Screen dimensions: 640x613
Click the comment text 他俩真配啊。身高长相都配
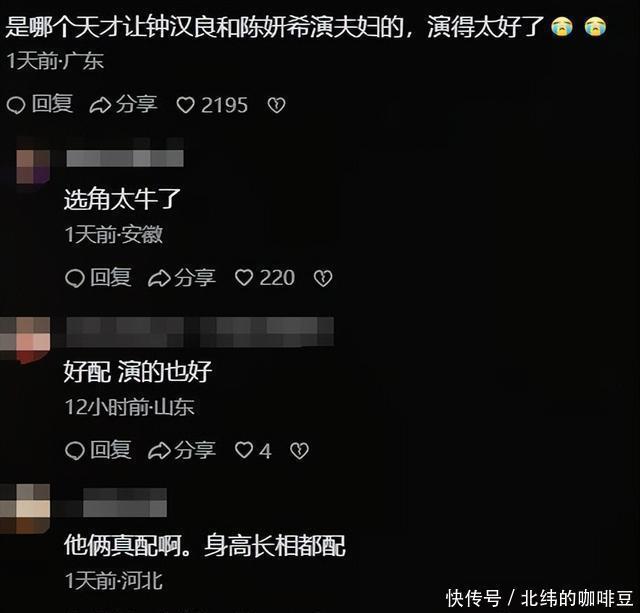click(x=204, y=545)
